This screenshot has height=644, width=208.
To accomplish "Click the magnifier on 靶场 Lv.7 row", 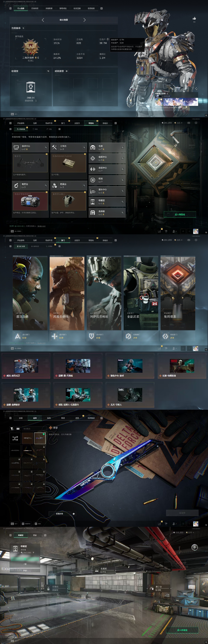I will point(122,180).
